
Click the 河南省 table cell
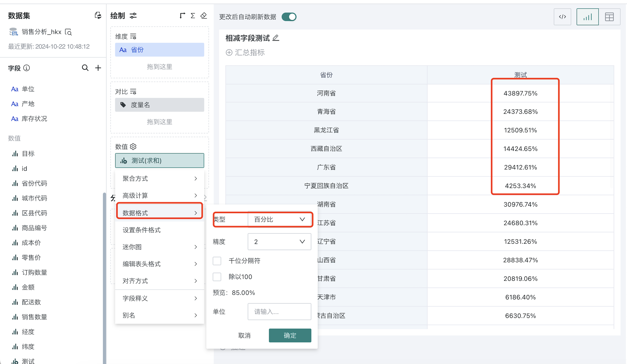[x=326, y=93]
